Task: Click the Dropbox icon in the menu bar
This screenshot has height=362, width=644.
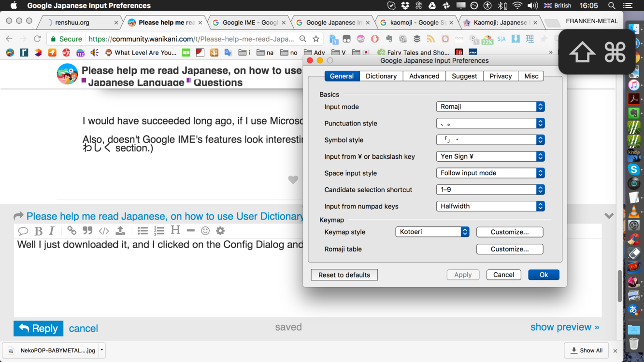Action: [405, 6]
